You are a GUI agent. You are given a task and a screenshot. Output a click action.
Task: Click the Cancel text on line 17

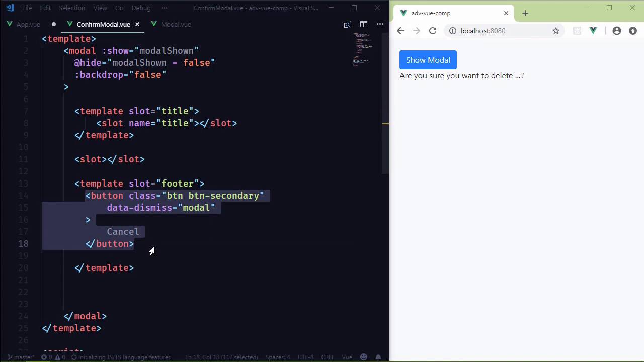click(x=123, y=232)
